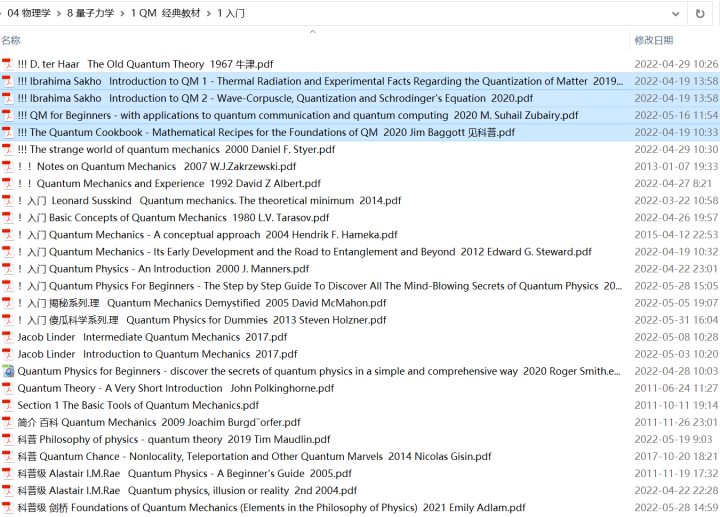Select 'The strange world of quantum mechanics' file name
Image resolution: width=720 pixels, height=517 pixels.
click(x=176, y=150)
